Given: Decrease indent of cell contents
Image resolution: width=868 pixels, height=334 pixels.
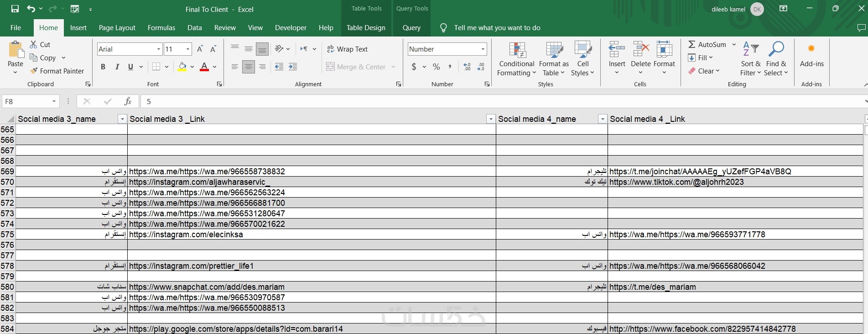Looking at the screenshot, I should (279, 67).
